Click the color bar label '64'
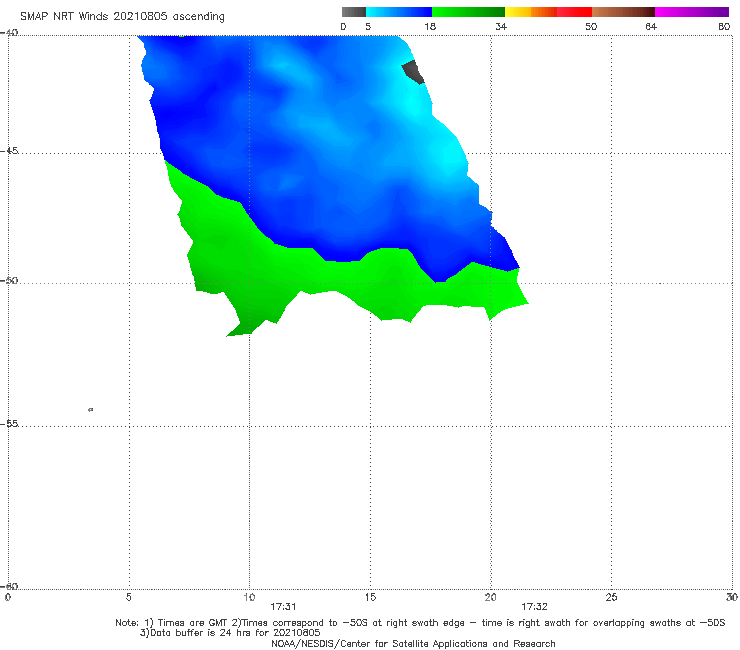Viewport: 740px width, 650px height. (651, 26)
